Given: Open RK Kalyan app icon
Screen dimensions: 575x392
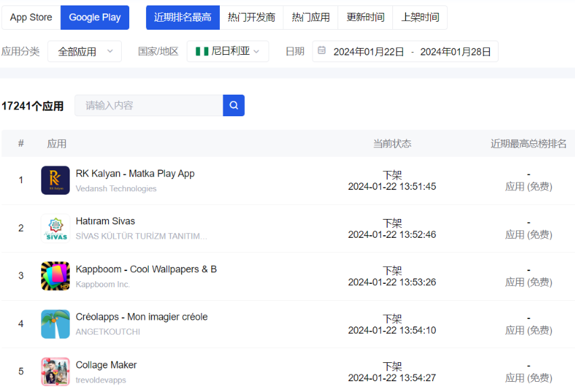Looking at the screenshot, I should (55, 180).
